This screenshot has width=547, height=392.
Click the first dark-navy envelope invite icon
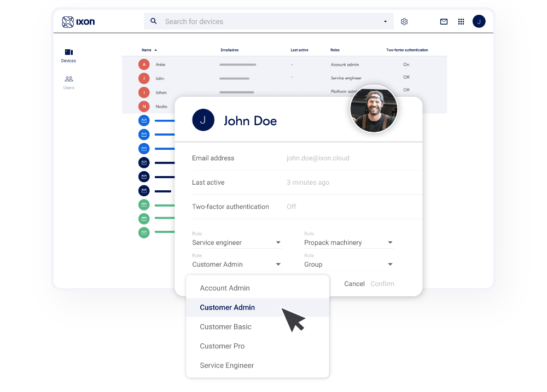[x=144, y=162]
